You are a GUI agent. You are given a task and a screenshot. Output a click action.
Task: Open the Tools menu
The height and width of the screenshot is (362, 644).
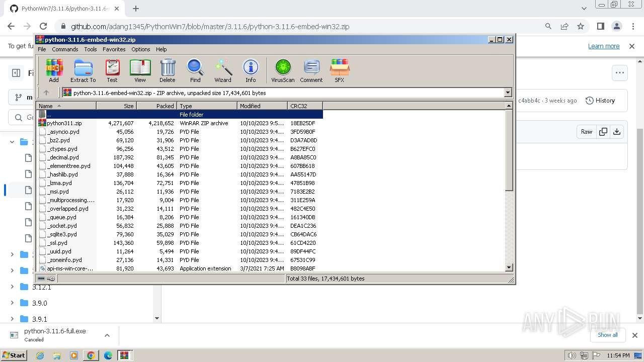pos(91,49)
